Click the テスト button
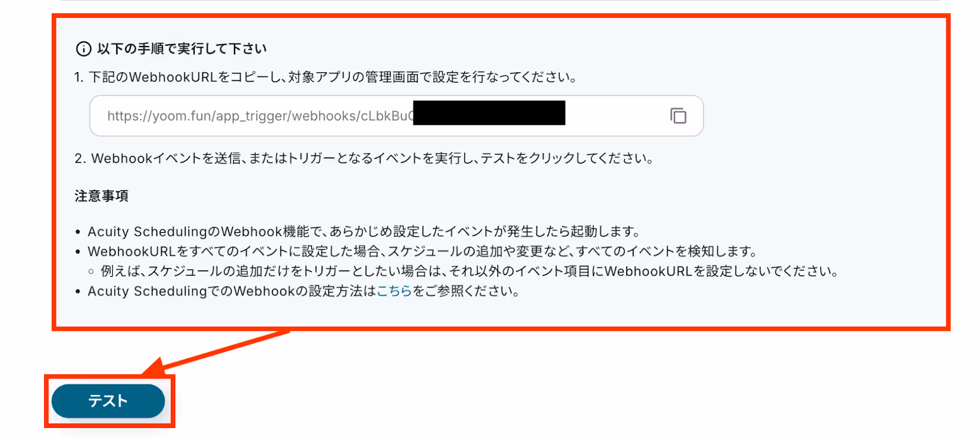Screen dimensions: 980x439 (108, 401)
